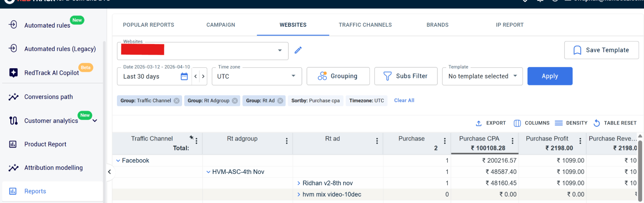Click Sortby: Purchase cpa chip

[x=315, y=101]
